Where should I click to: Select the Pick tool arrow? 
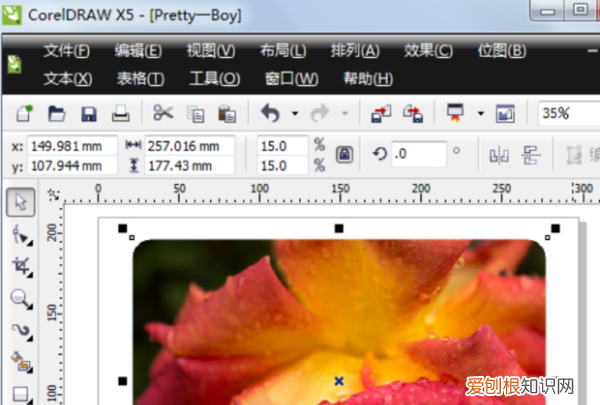tap(20, 204)
